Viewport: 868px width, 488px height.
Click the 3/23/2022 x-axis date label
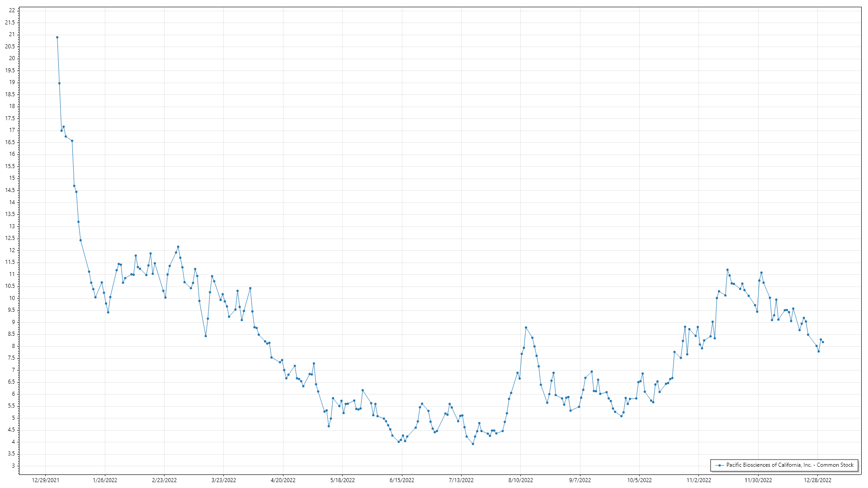click(224, 480)
